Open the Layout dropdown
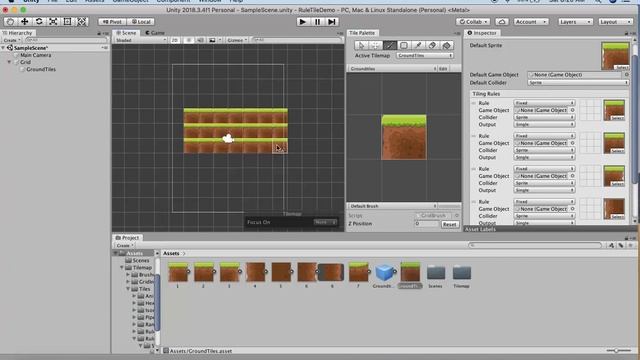Viewport: 640px width, 360px height. tap(616, 22)
